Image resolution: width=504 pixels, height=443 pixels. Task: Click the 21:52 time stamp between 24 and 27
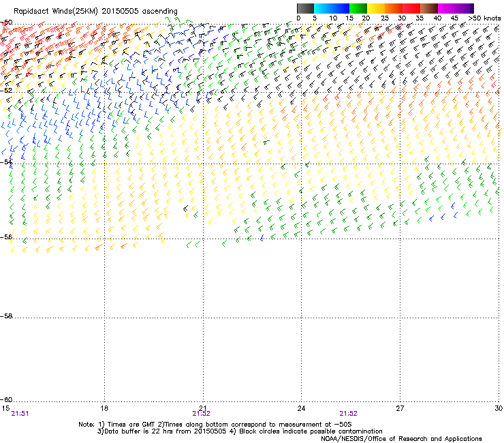349,414
